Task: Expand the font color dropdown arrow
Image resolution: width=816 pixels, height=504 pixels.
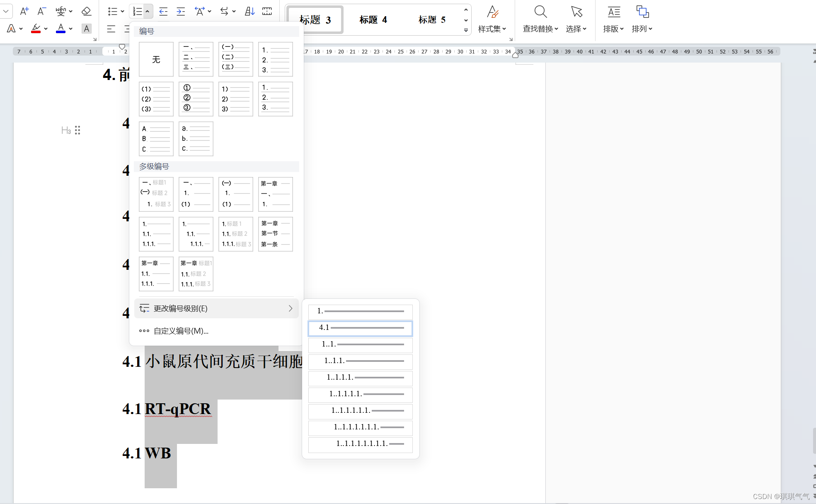Action: click(x=71, y=29)
